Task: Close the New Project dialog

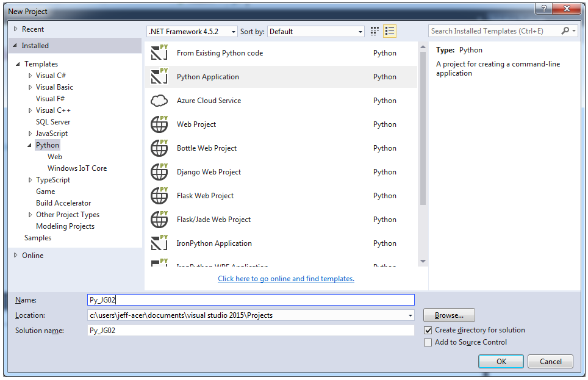Action: pyautogui.click(x=567, y=9)
